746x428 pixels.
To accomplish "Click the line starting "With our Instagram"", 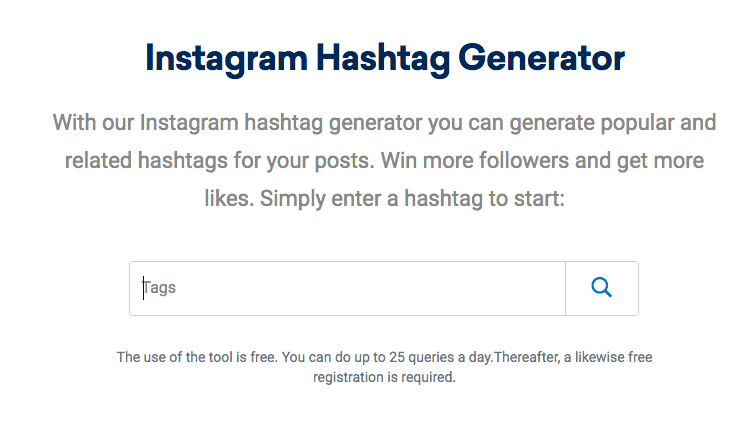I will [x=385, y=123].
